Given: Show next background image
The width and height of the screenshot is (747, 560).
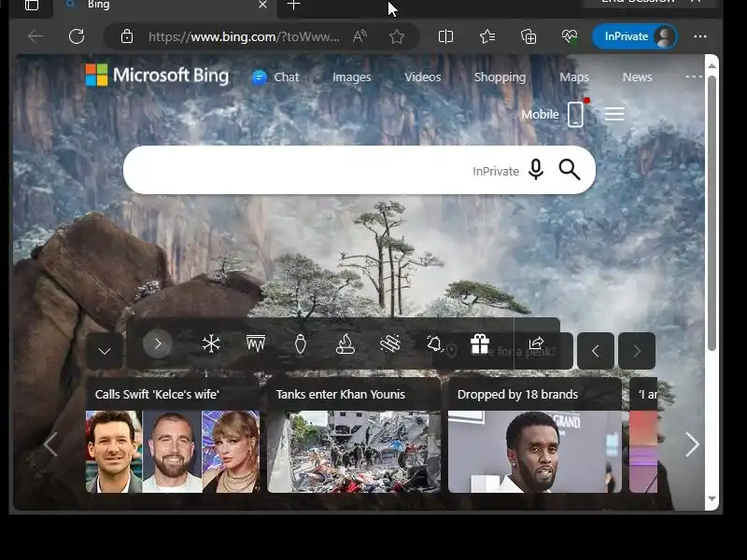Looking at the screenshot, I should pyautogui.click(x=637, y=352).
